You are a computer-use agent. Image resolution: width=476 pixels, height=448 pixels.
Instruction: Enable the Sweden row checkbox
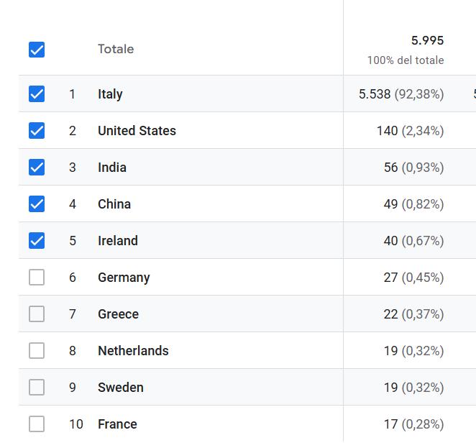click(x=37, y=388)
